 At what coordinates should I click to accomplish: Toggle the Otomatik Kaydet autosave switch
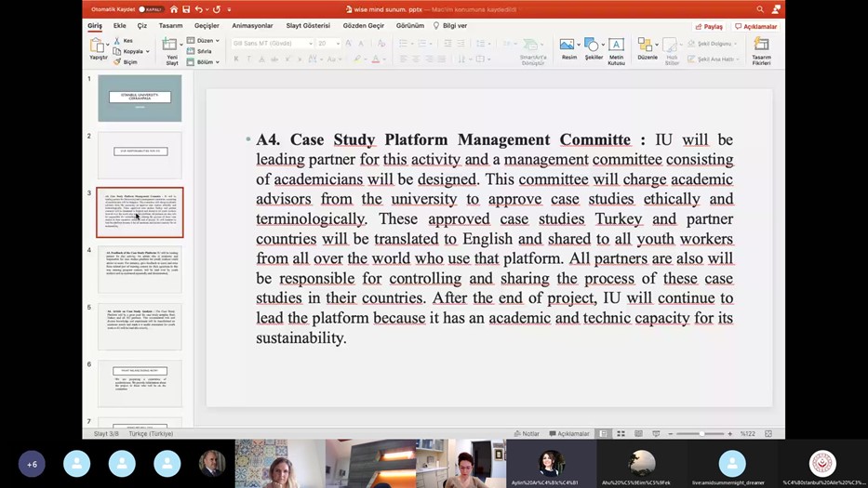point(152,9)
